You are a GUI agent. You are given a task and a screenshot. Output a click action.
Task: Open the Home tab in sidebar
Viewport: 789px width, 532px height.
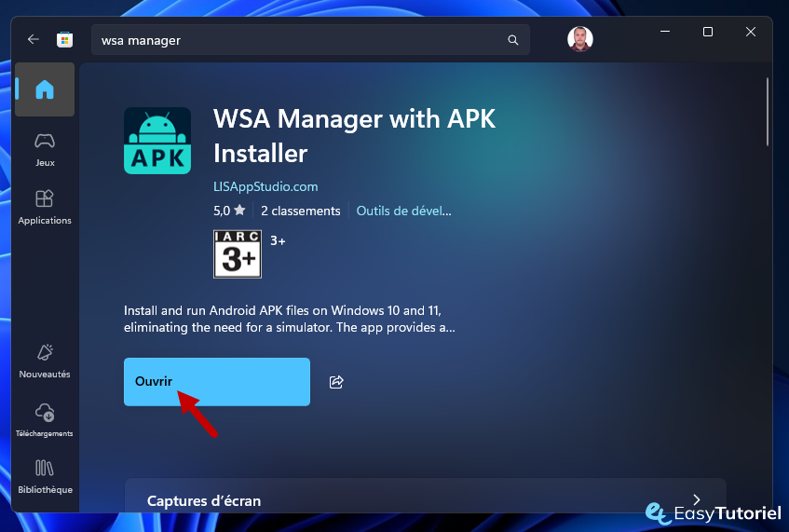tap(45, 89)
